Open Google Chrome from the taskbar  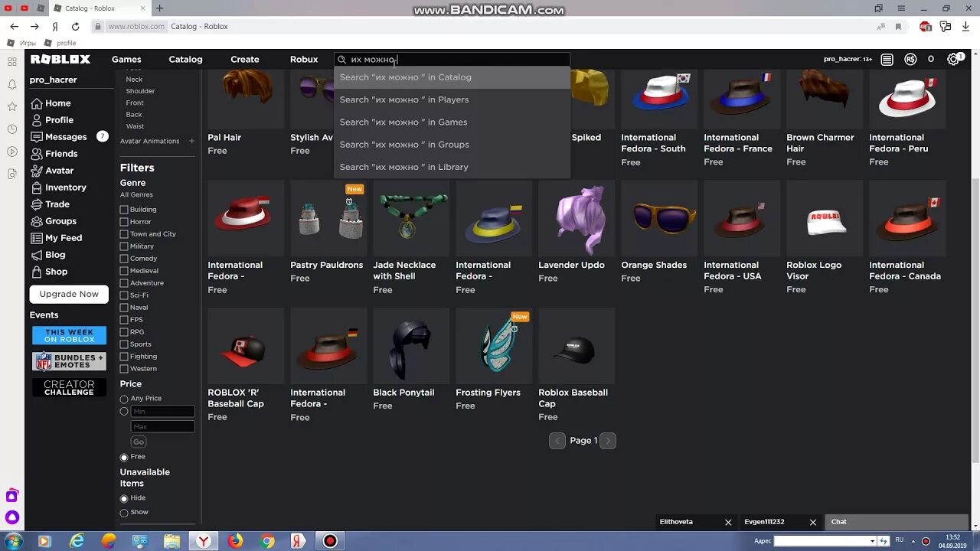pyautogui.click(x=267, y=541)
